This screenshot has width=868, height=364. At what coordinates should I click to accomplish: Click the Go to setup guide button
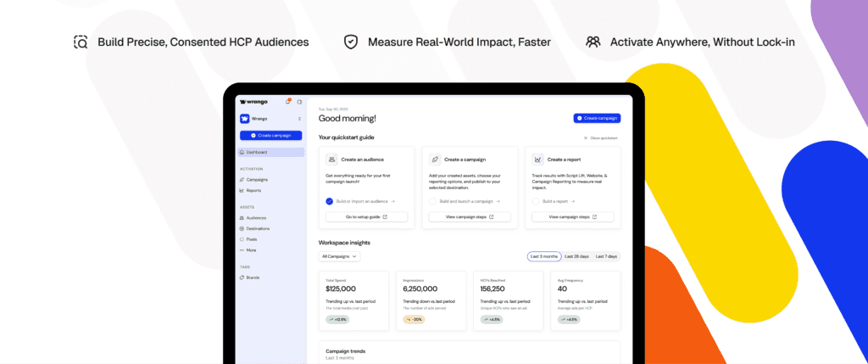pyautogui.click(x=366, y=217)
